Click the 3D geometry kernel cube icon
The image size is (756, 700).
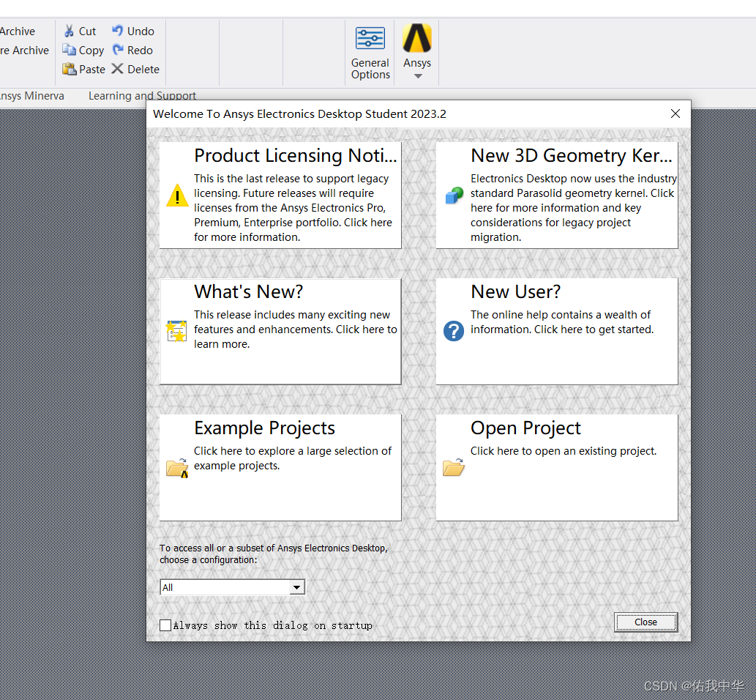454,196
